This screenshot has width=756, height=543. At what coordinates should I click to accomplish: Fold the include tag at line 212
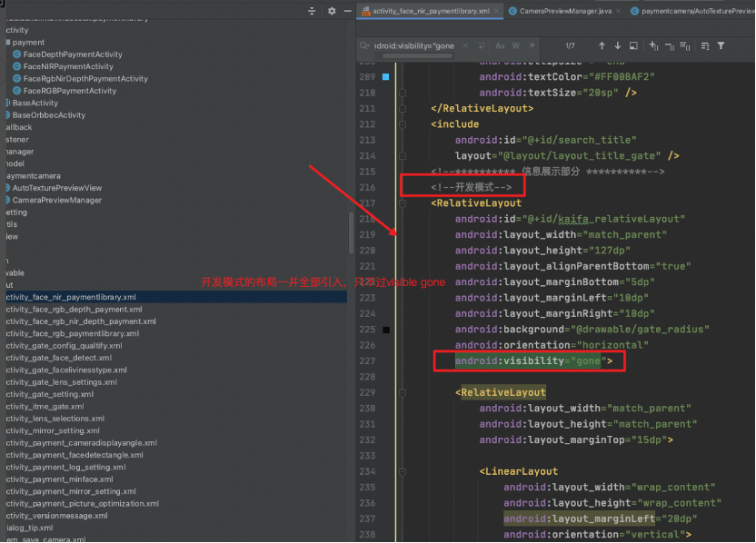point(403,124)
